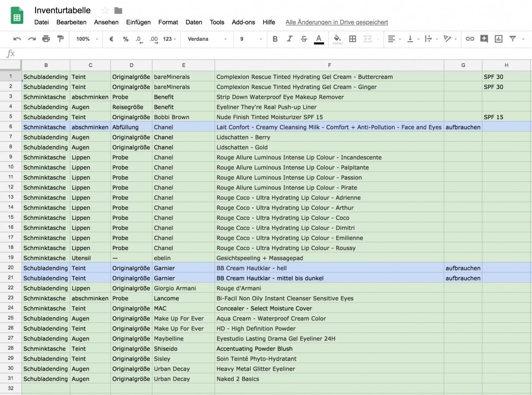Redo the last action
The height and width of the screenshot is (395, 532).
tap(32, 39)
